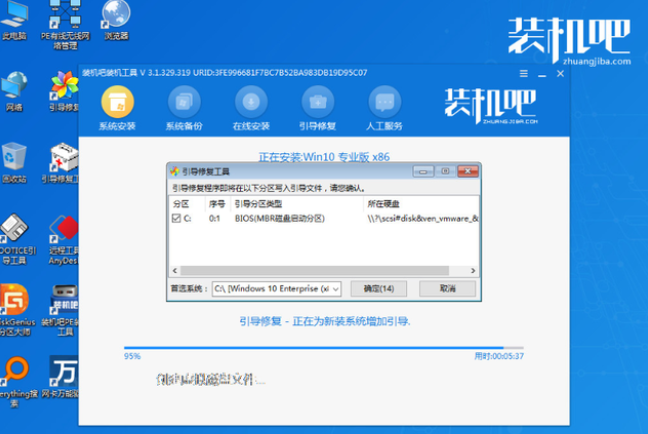Click the 确定(14) button
Screen dimensions: 648x434
click(379, 289)
